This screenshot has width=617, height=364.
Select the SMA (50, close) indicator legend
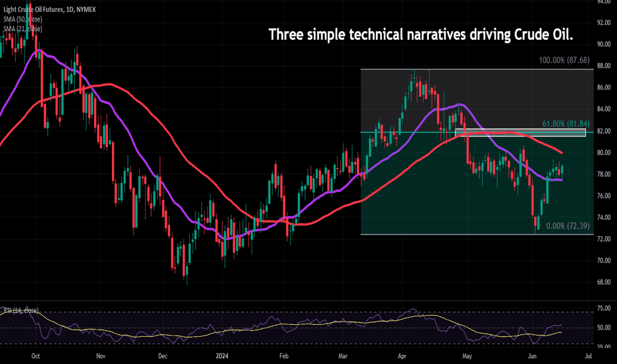[x=23, y=19]
